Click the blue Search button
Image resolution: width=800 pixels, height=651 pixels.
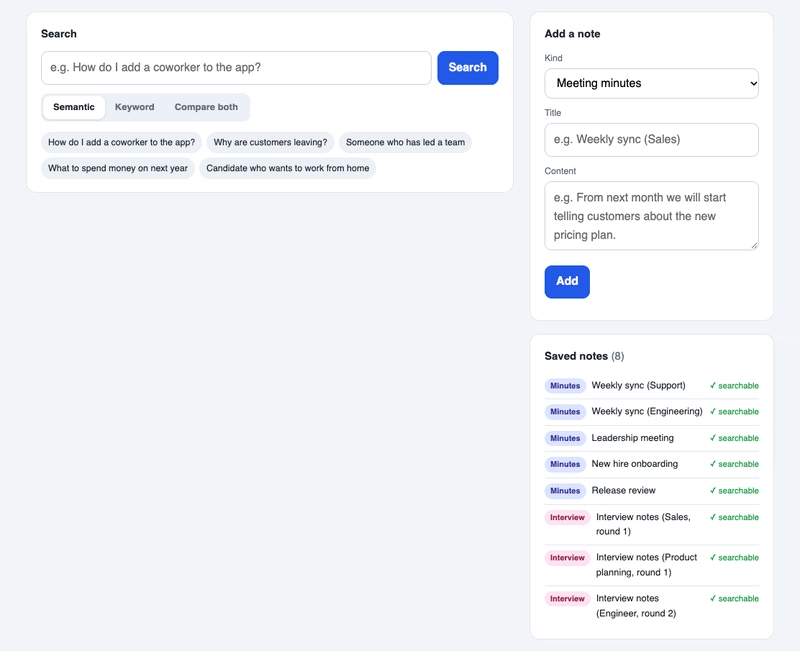(467, 68)
